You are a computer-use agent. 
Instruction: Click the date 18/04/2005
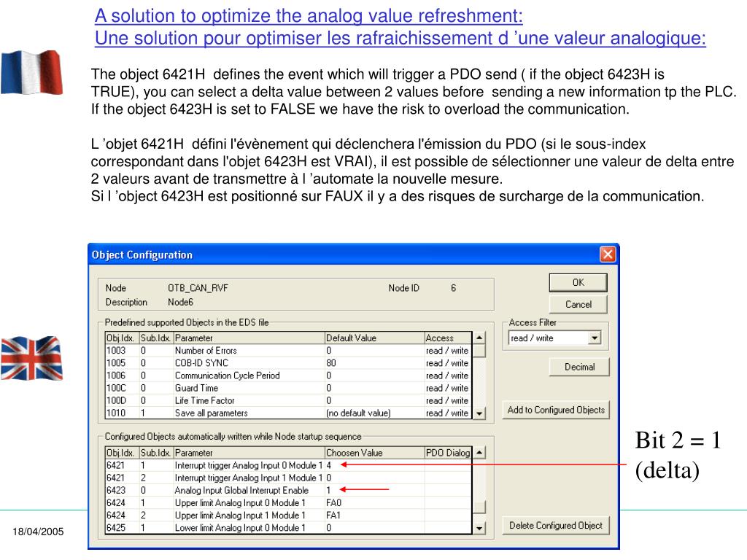(x=38, y=532)
